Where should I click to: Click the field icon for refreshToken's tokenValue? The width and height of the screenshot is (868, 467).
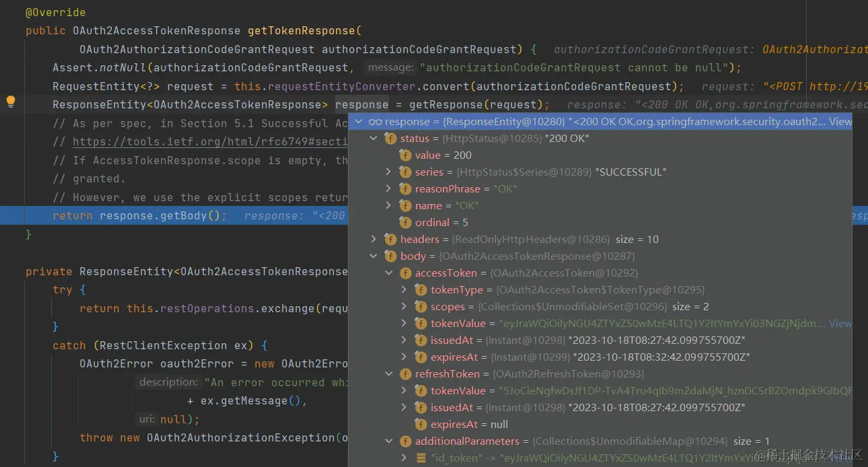click(421, 391)
